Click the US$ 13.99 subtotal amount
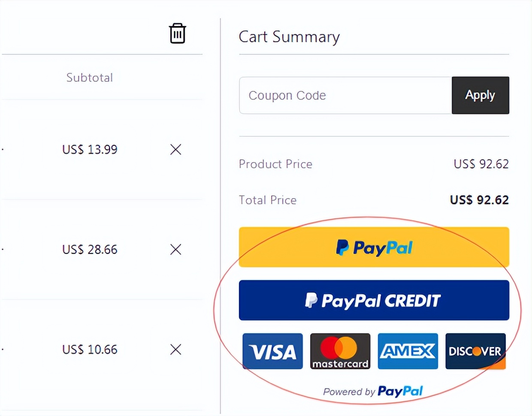The height and width of the screenshot is (416, 532). pyautogui.click(x=90, y=149)
